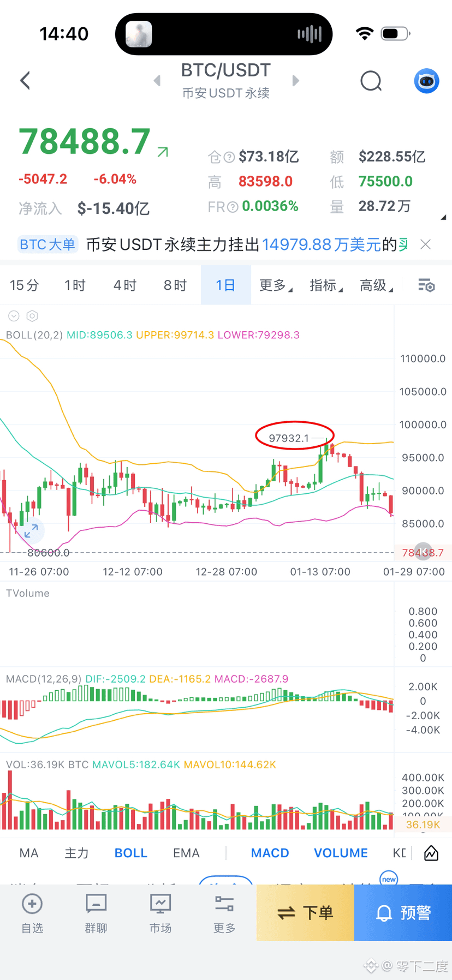Toggle the 主力 indicator

click(76, 853)
